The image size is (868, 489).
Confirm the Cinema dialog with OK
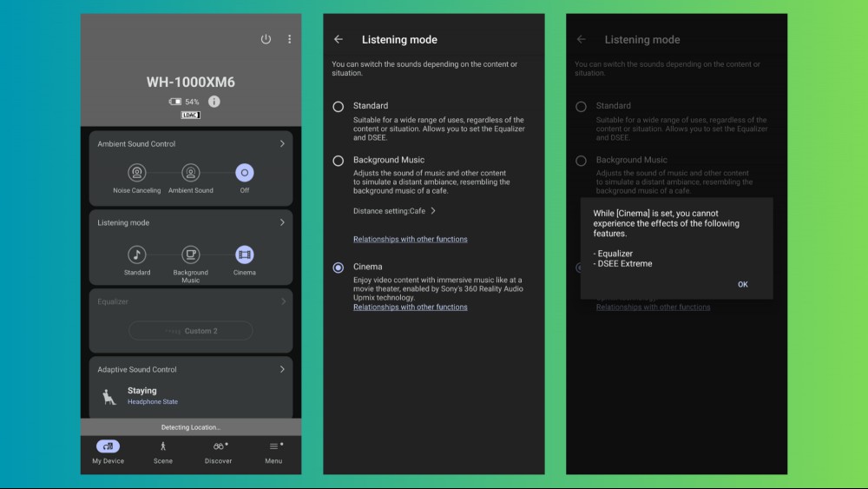click(x=742, y=284)
